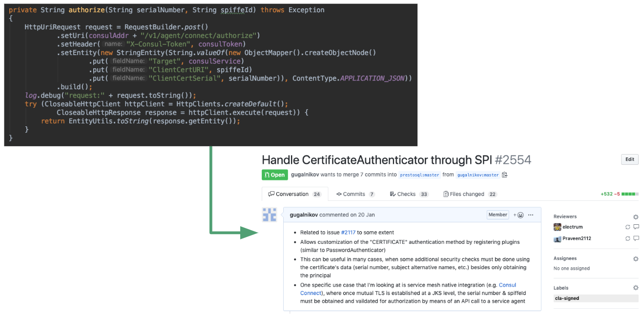Click the Member badge on the comment
The image size is (644, 315).
click(x=498, y=215)
